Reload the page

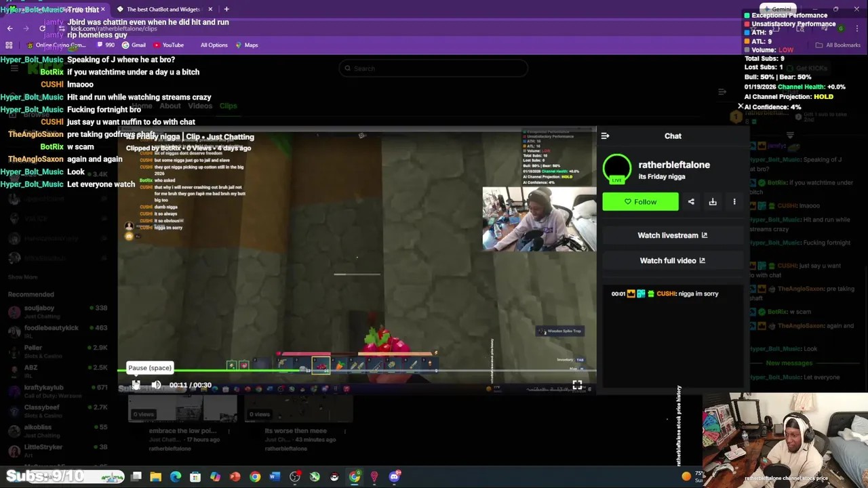tap(43, 28)
